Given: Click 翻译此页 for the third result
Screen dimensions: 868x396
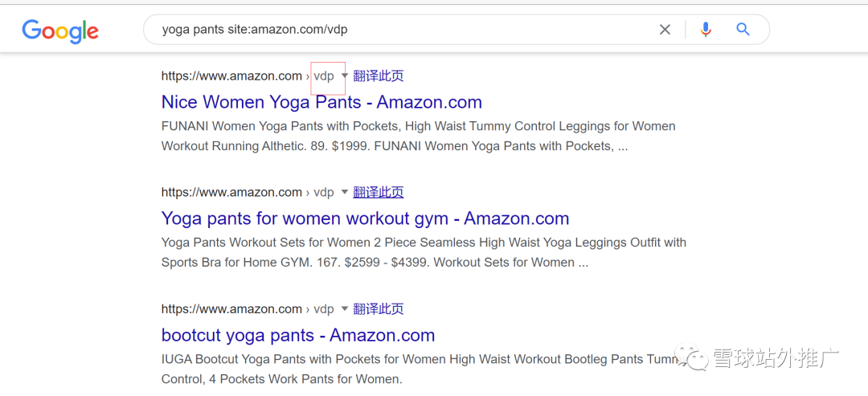Looking at the screenshot, I should click(x=378, y=308).
